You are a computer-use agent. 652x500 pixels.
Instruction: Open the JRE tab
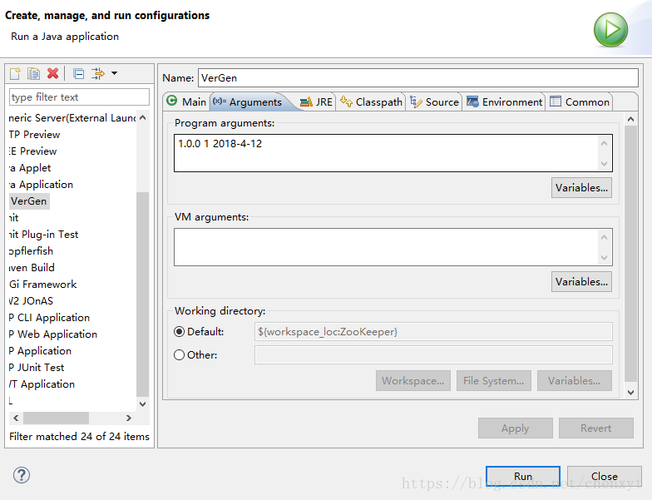316,102
